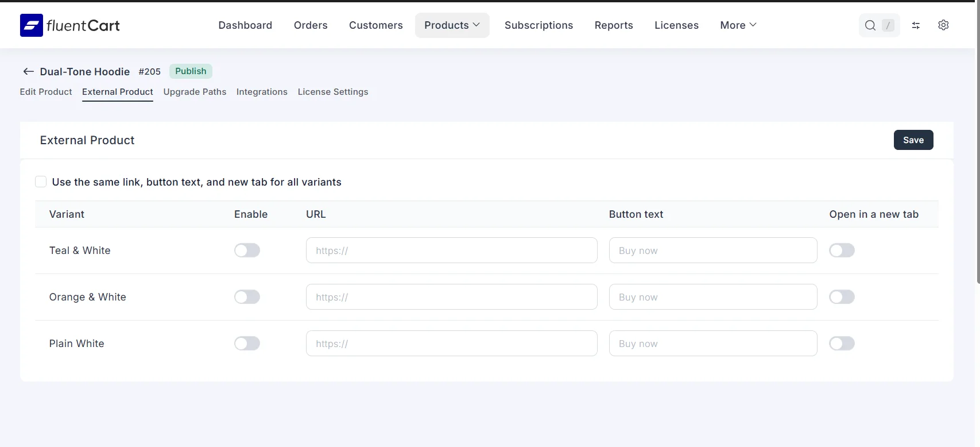This screenshot has height=447, width=980.
Task: Open the License Settings tab
Action: (x=333, y=92)
